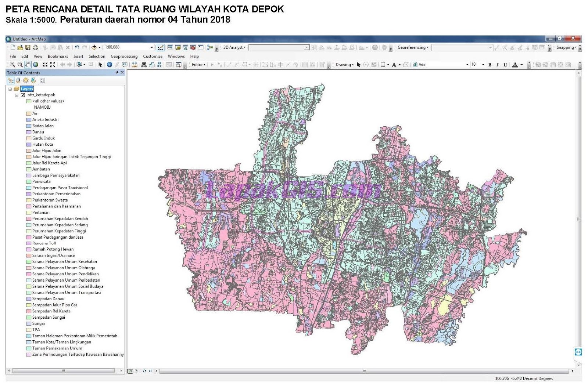
Task: Click the Add Data icon
Action: 95,47
